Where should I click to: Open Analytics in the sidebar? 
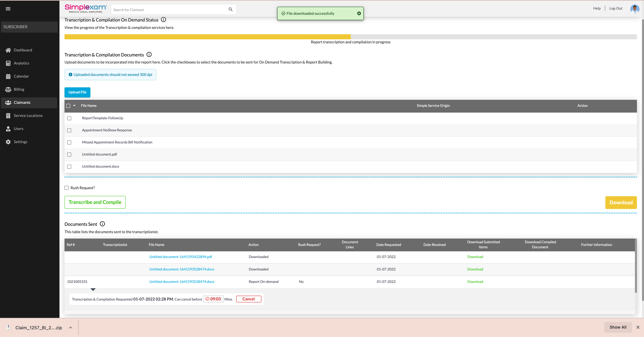click(21, 63)
